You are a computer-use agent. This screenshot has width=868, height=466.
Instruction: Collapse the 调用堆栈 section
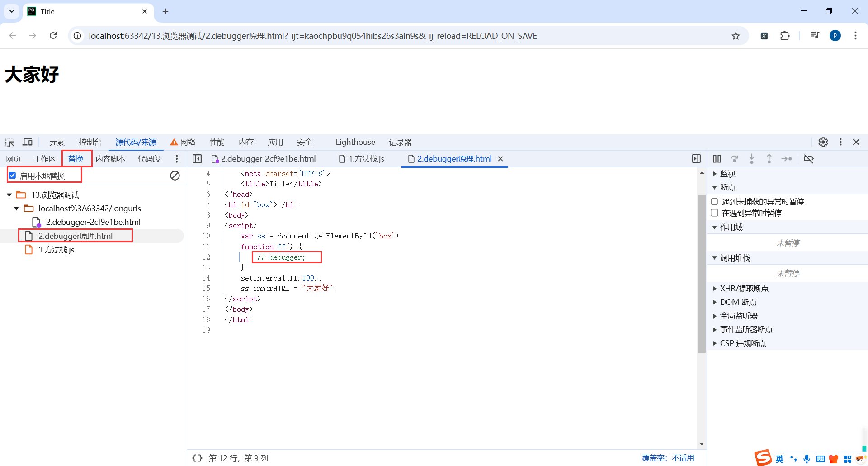[x=715, y=258]
